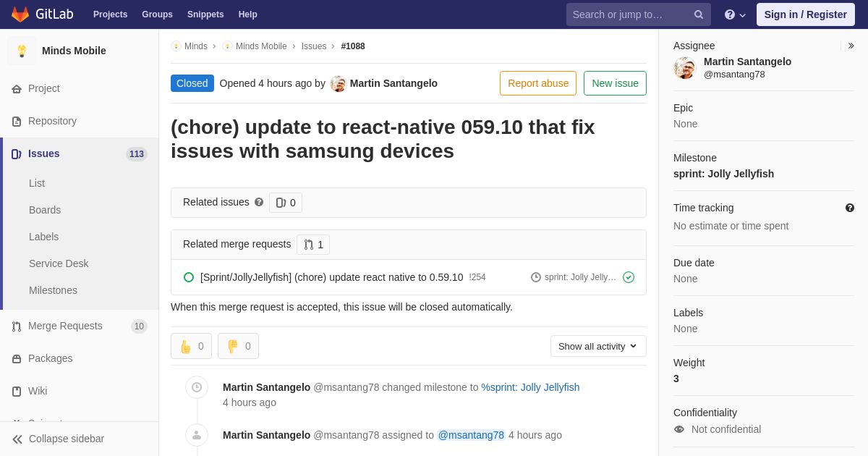Select List under Issues in sidebar
Viewport: 868px width, 456px height.
[37, 183]
